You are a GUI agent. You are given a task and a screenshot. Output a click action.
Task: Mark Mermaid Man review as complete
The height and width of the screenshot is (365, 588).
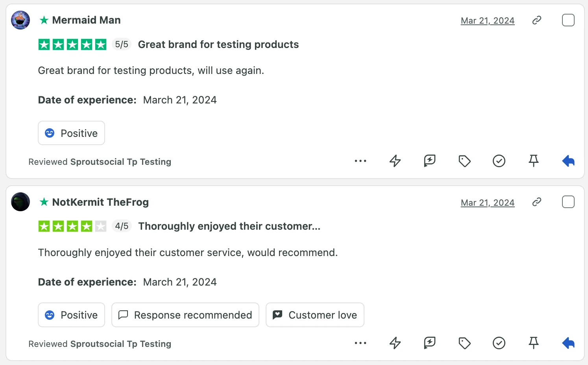[x=499, y=161]
